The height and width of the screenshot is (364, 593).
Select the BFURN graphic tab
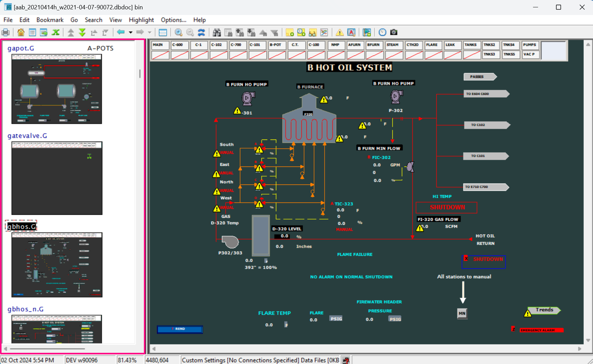pos(375,45)
